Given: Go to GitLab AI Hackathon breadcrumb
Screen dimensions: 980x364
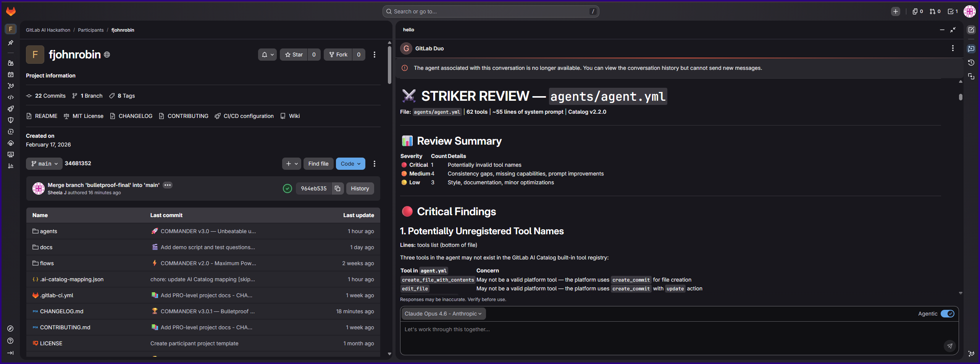Looking at the screenshot, I should coord(48,30).
